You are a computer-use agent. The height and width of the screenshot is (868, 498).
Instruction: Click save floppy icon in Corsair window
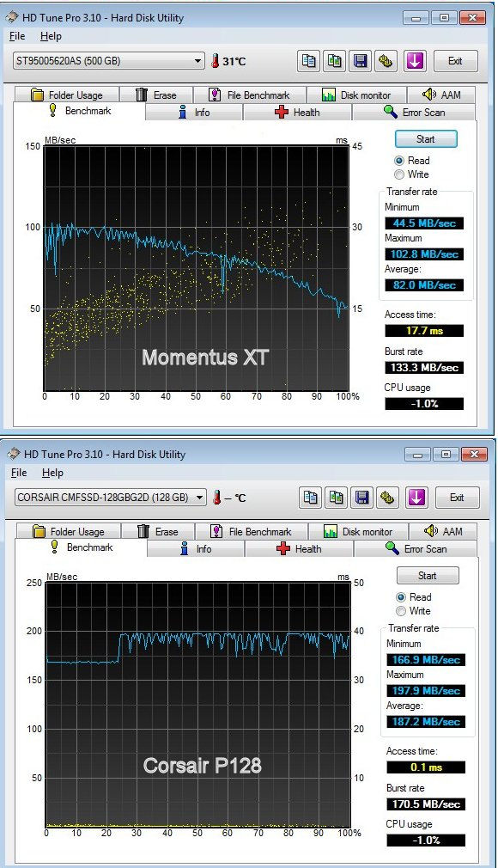tap(362, 497)
